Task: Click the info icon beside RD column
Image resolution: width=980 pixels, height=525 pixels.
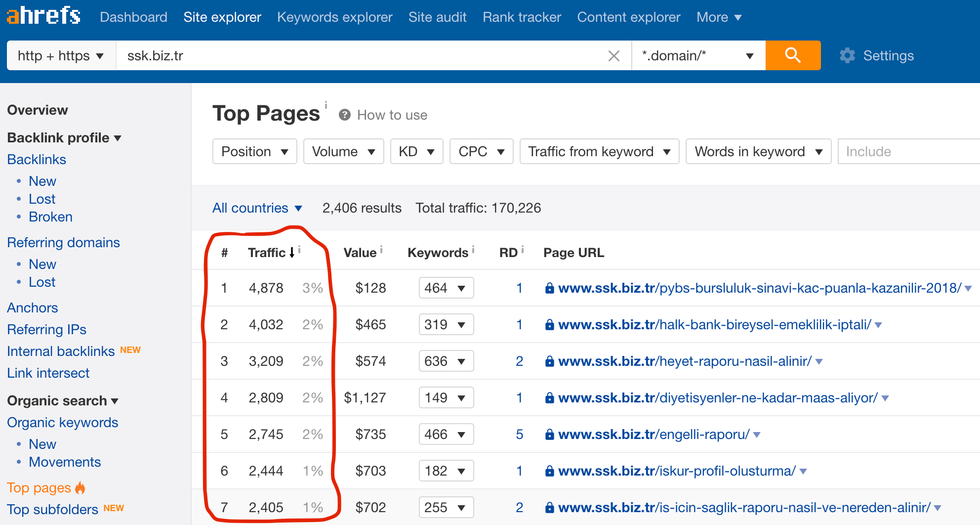Action: coord(523,250)
